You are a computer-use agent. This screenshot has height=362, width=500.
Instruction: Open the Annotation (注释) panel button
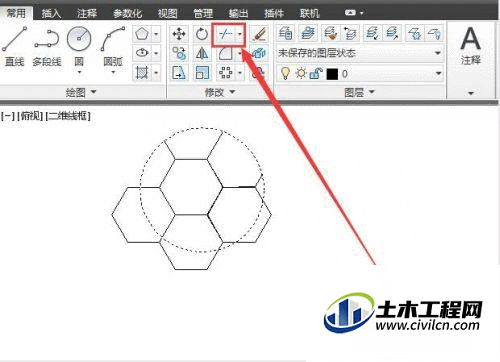click(x=470, y=46)
